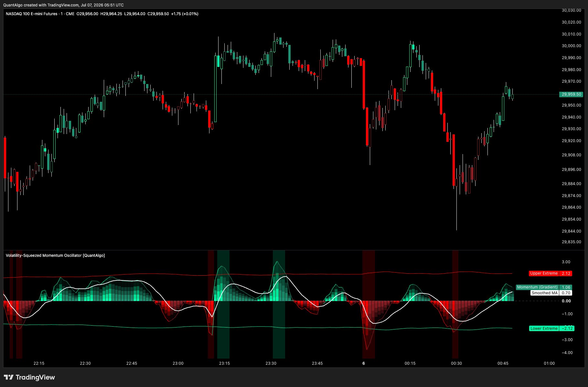Click the 29,950.00 price axis label

coord(571,105)
